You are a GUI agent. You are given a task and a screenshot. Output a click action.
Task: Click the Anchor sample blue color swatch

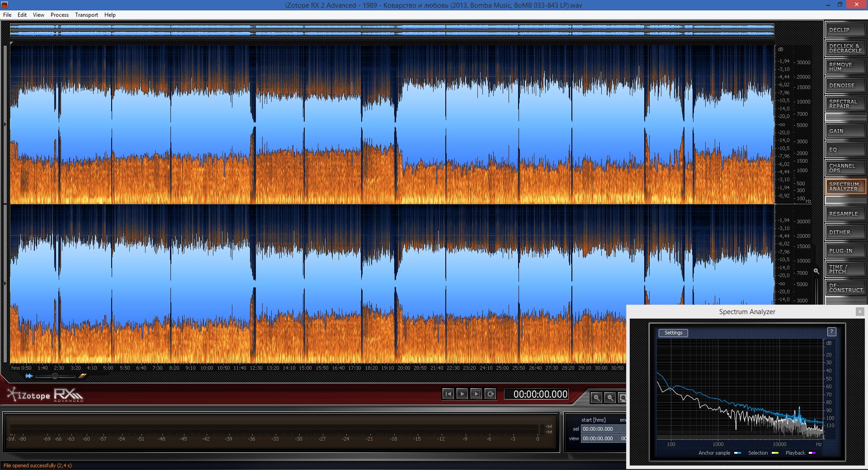point(737,453)
